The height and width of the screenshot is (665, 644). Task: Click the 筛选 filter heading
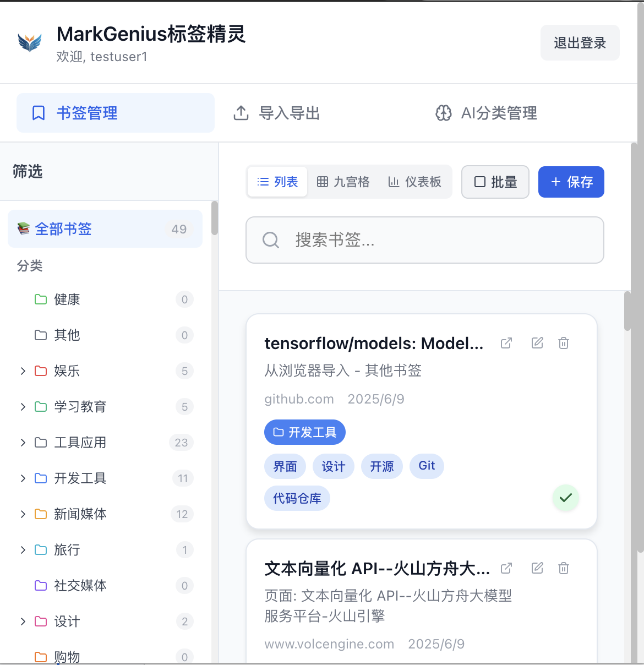28,172
